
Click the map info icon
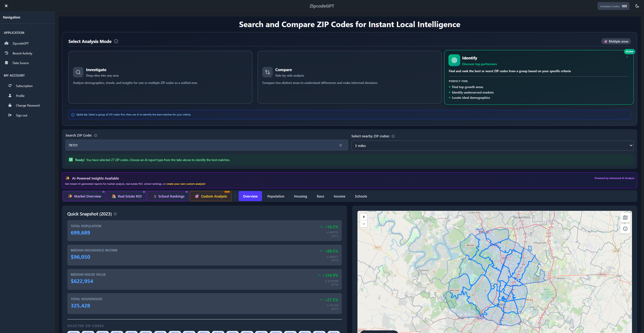(625, 229)
